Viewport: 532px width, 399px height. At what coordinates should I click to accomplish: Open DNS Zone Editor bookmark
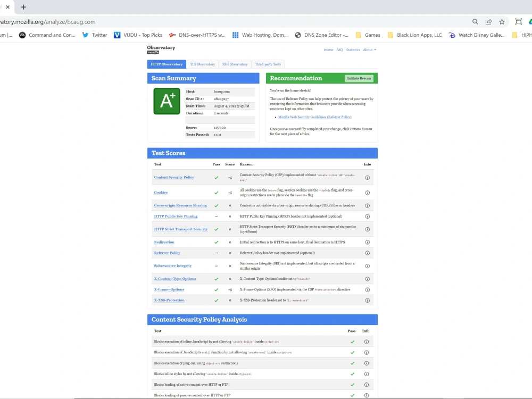321,35
